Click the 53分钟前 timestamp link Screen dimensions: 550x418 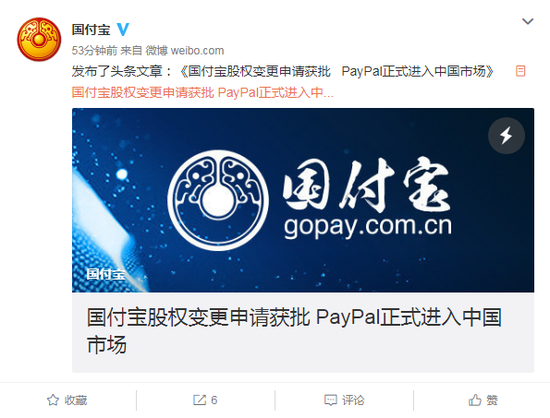point(94,50)
